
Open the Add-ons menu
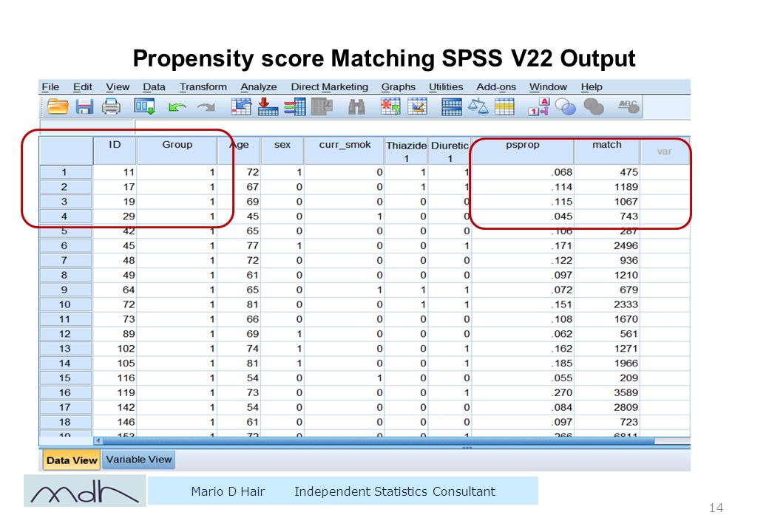(496, 86)
